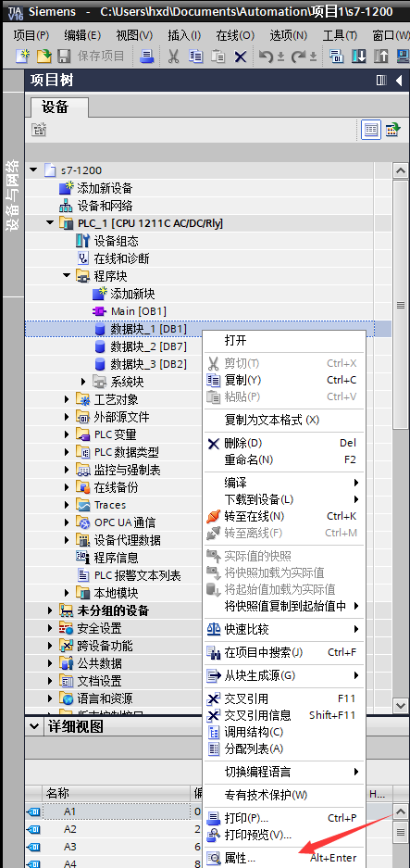Viewport: 410px width, 868px height.
Task: Click the new project toolbar icon
Action: point(21,56)
